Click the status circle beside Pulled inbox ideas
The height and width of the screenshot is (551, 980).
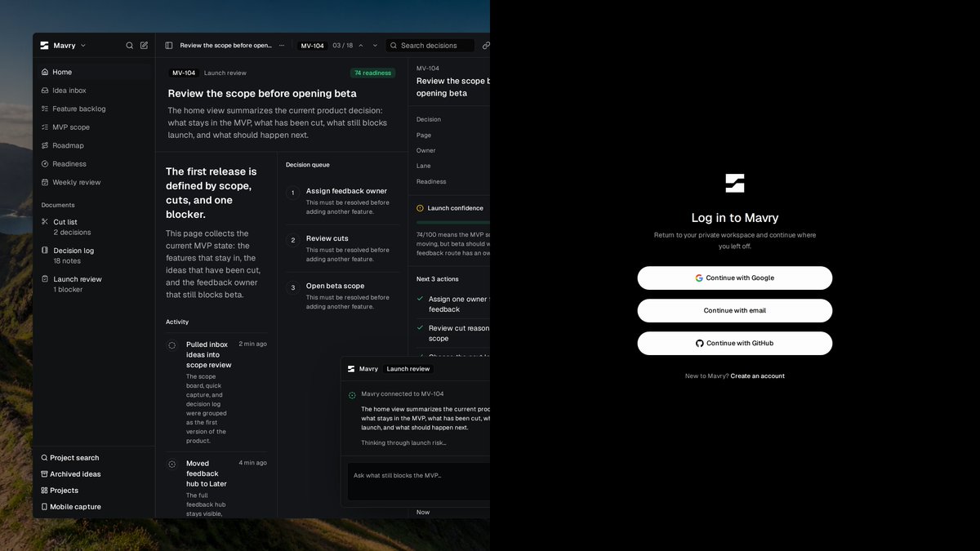click(172, 345)
